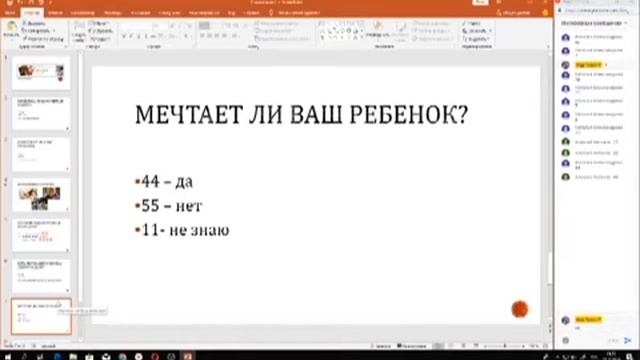This screenshot has width=640, height=360.
Task: Open the shapes gallery in the ribbon
Action: [x=341, y=31]
